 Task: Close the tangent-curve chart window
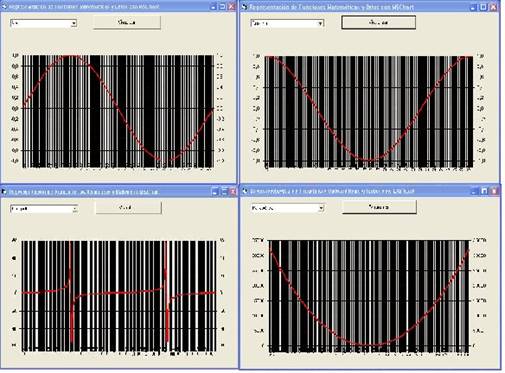coord(232,192)
